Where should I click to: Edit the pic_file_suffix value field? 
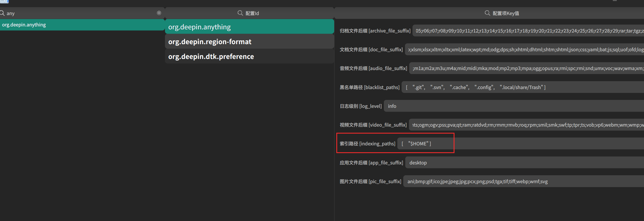pos(524,181)
